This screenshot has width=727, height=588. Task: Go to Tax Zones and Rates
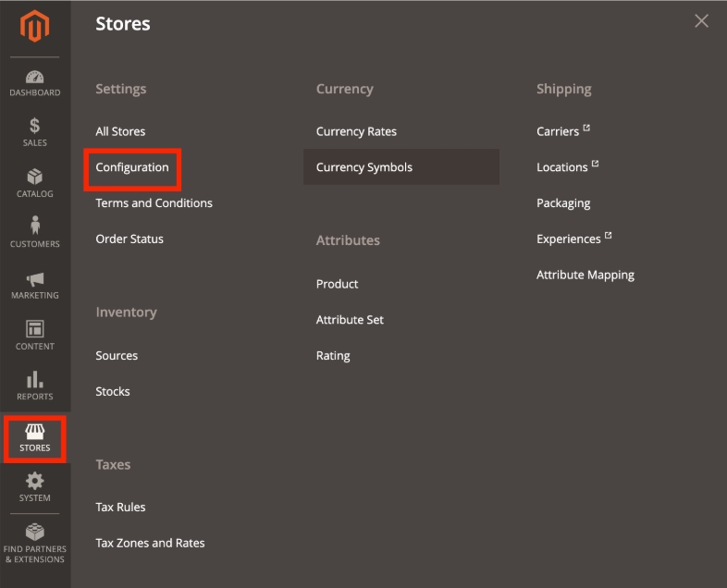150,543
